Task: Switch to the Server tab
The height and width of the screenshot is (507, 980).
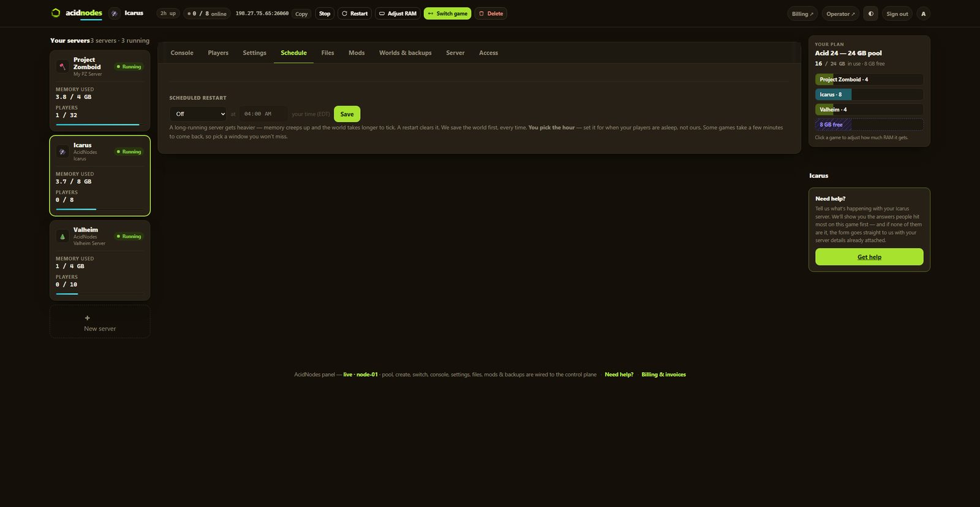Action: [455, 53]
